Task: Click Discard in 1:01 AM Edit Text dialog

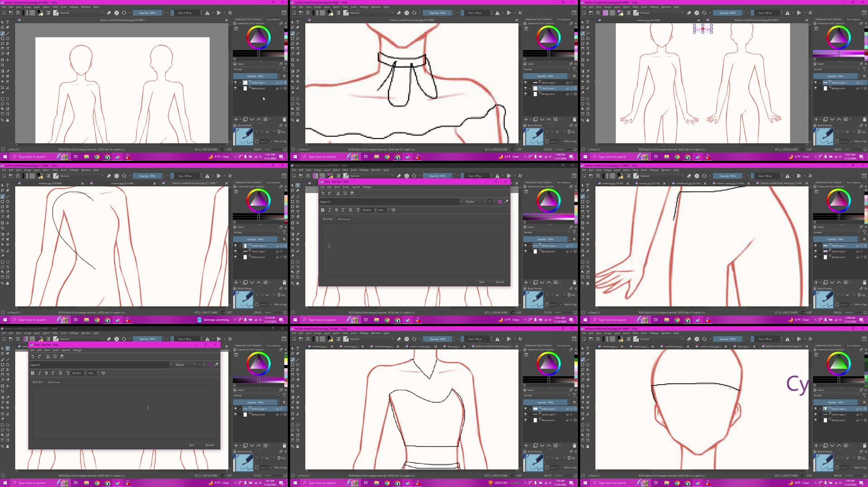Action: 209,445
